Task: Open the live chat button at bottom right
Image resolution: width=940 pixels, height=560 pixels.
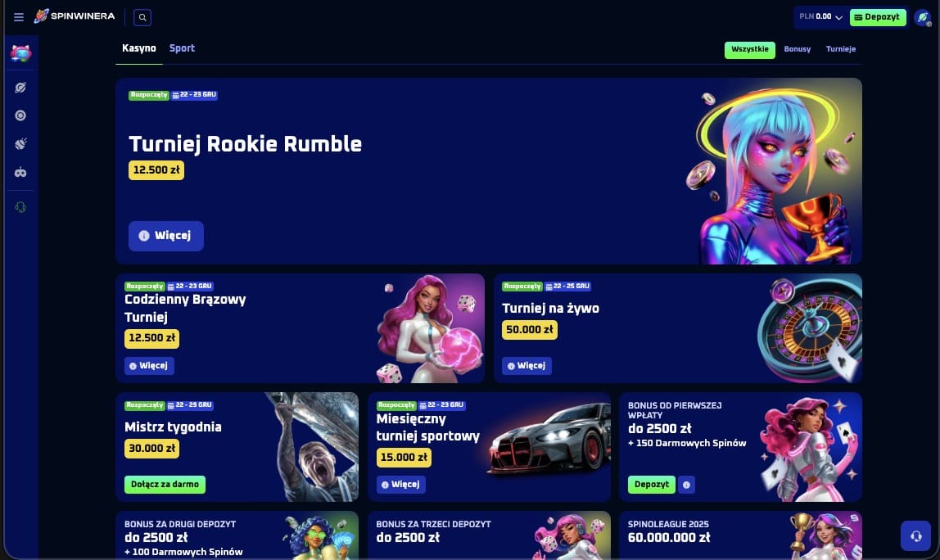Action: pyautogui.click(x=915, y=535)
